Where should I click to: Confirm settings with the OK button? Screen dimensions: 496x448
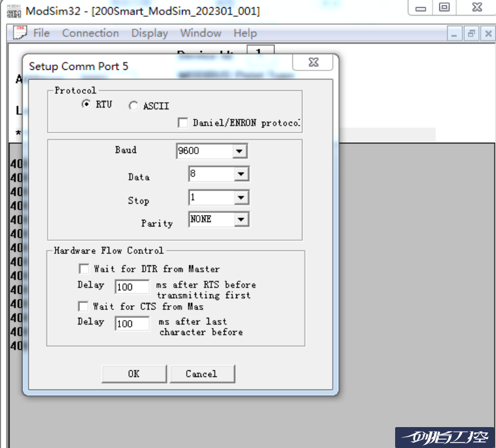tap(134, 373)
